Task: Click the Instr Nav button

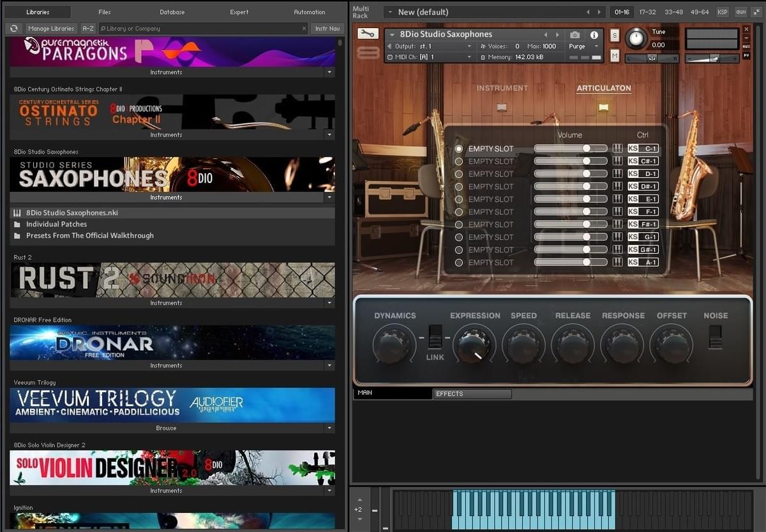Action: pos(329,29)
